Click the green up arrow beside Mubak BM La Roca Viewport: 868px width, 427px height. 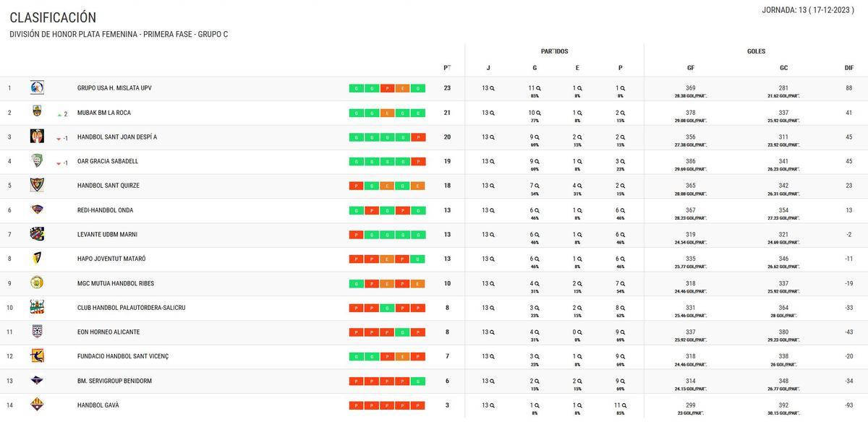(x=59, y=114)
